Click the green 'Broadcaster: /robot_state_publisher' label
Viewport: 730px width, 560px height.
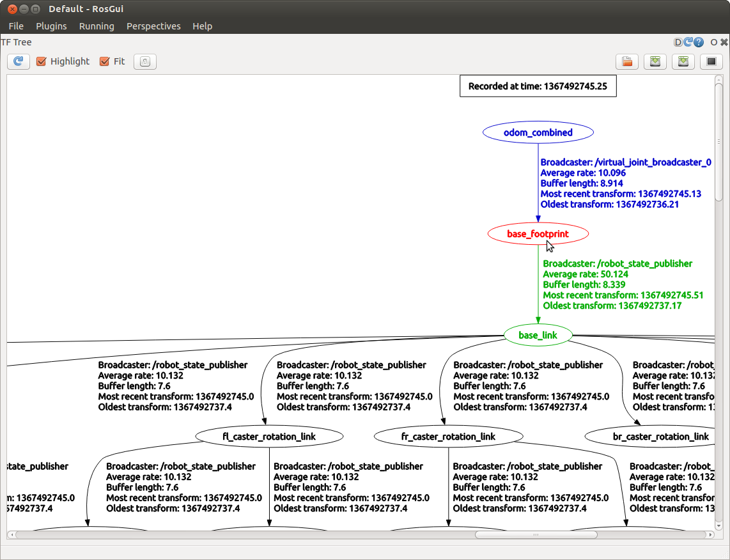click(617, 263)
